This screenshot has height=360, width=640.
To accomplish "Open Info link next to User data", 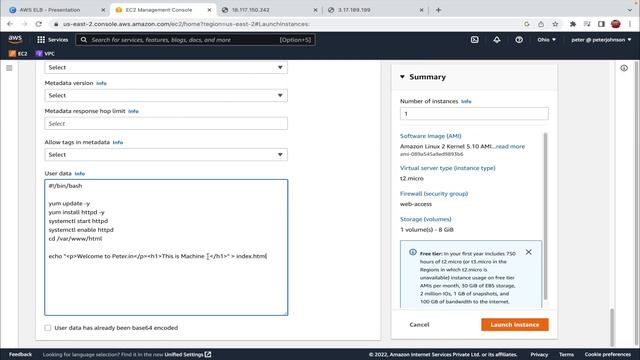I will (80, 173).
